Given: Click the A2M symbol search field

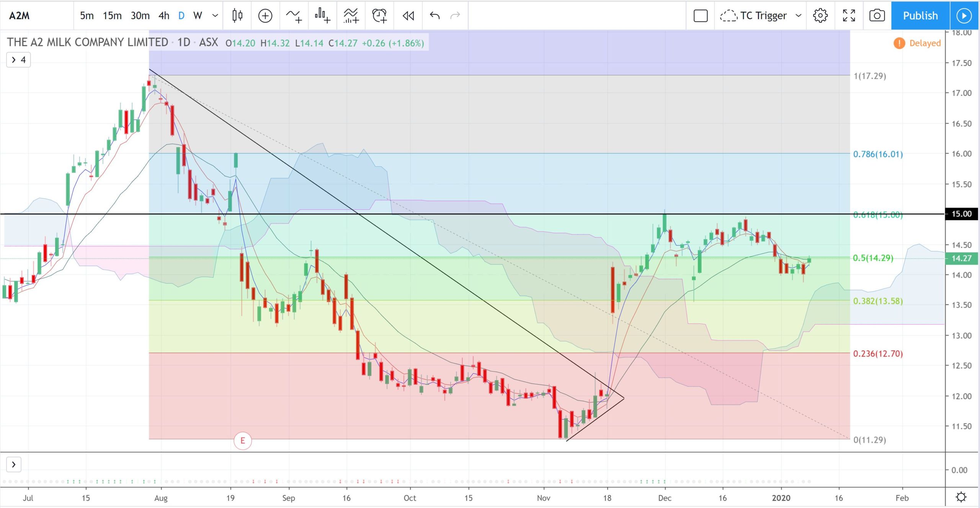Looking at the screenshot, I should pos(37,16).
